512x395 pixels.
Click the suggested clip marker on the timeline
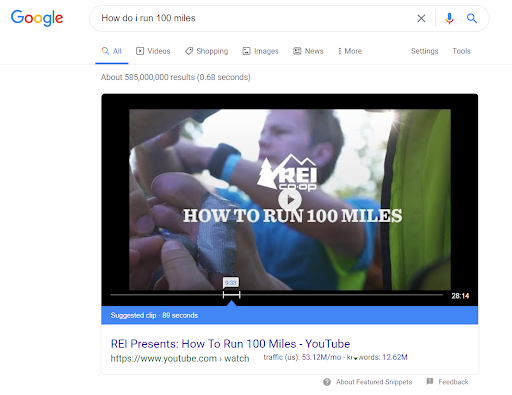[231, 295]
